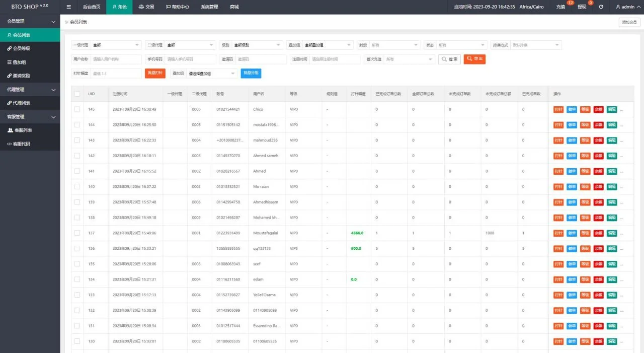Check the box for UID 145 row

77,109
